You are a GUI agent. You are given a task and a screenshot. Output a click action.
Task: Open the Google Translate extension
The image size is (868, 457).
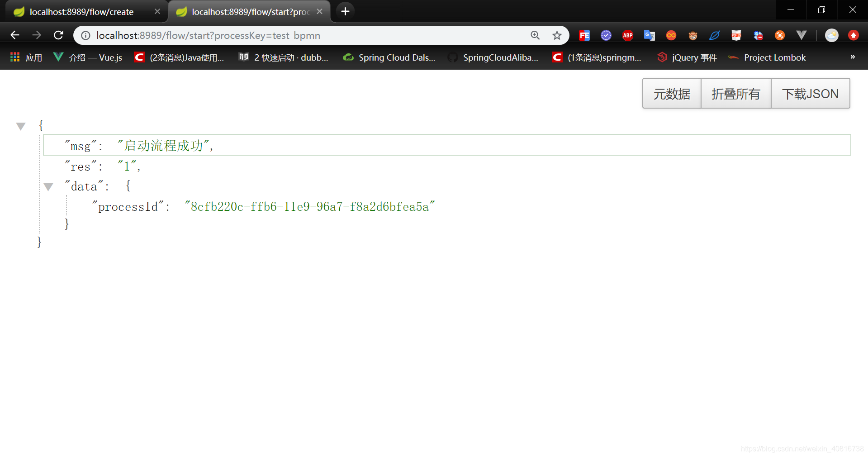tap(650, 35)
